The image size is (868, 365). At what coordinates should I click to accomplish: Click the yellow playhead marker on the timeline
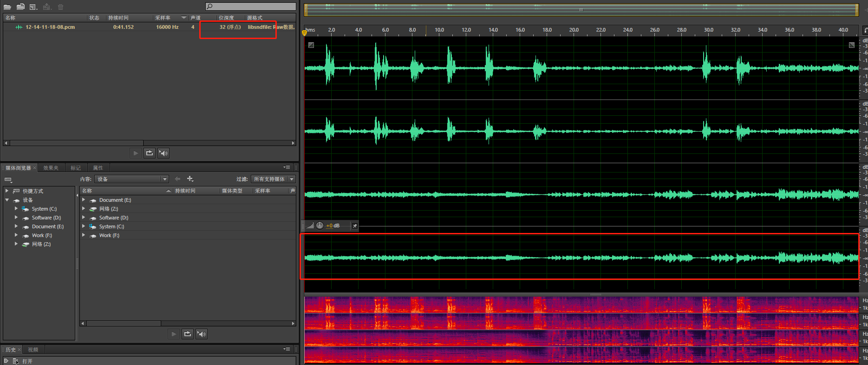point(305,33)
